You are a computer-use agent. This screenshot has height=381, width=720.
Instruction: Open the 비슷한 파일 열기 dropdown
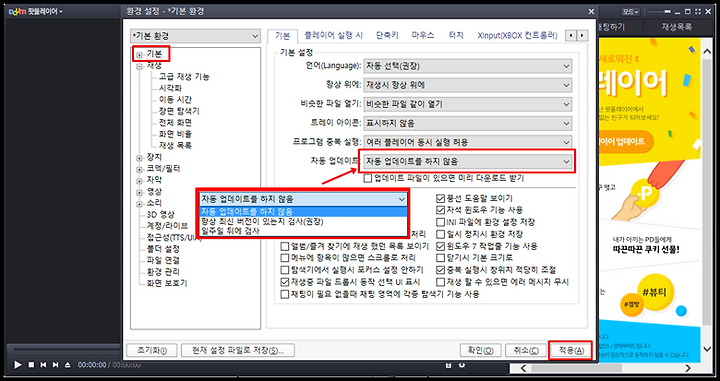coord(467,104)
